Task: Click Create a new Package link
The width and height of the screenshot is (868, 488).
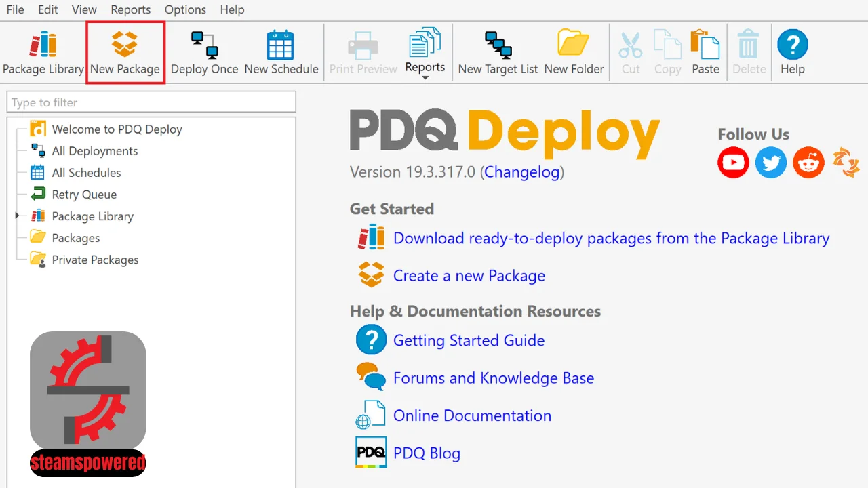Action: point(469,276)
